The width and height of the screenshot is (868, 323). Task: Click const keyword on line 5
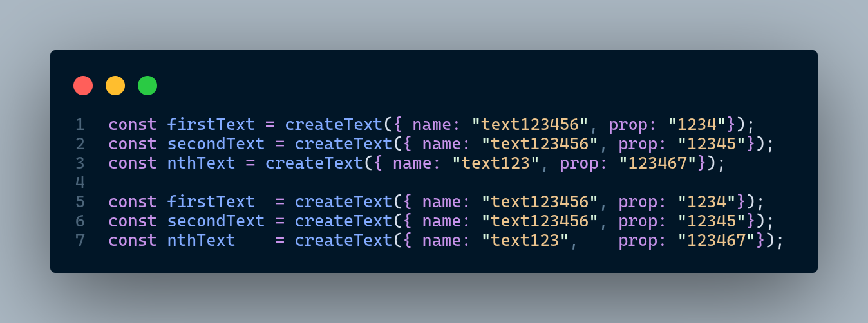click(x=132, y=201)
